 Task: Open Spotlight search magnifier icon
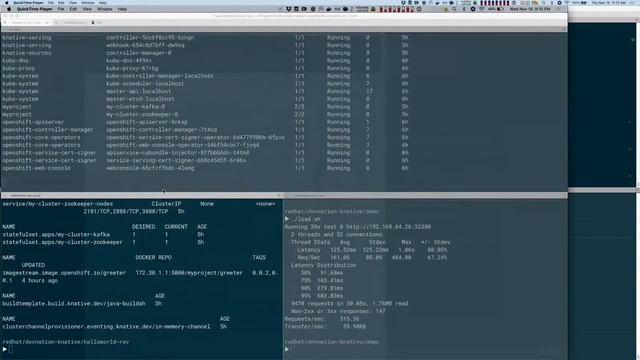[x=454, y=9]
